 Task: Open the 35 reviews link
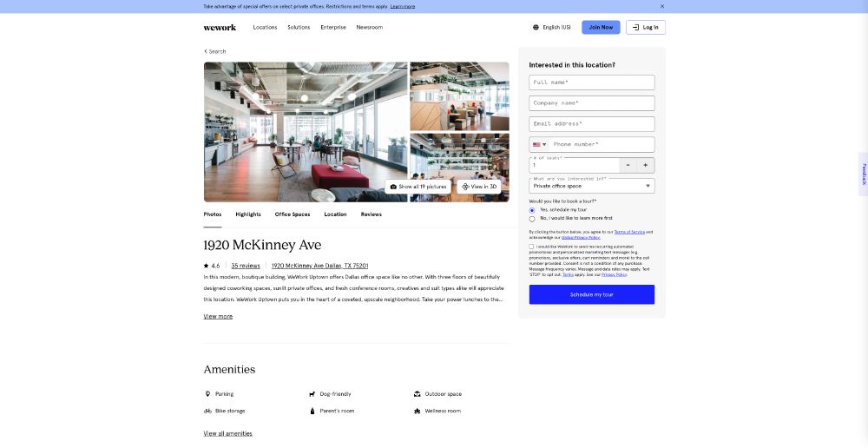click(246, 266)
